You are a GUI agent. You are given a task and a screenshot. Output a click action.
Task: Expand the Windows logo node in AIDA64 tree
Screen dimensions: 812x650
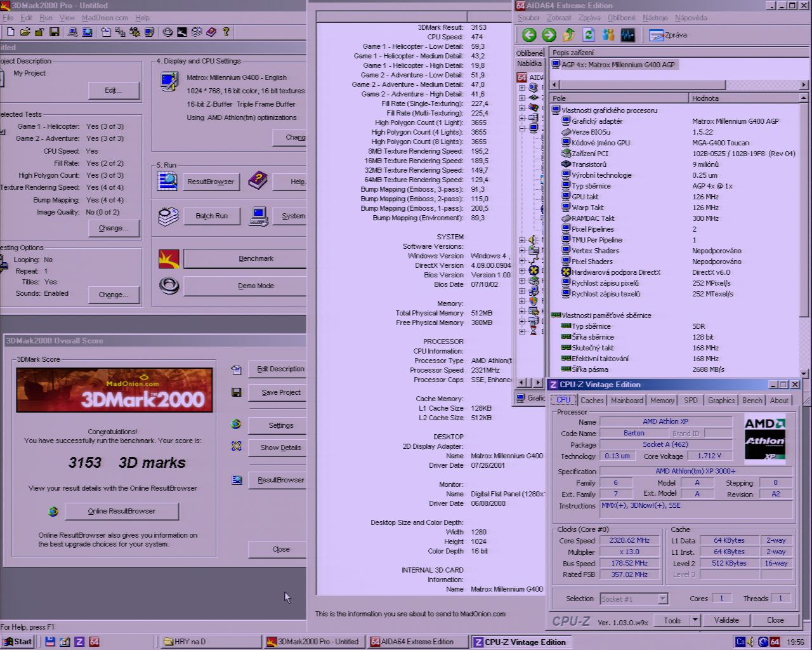click(522, 108)
